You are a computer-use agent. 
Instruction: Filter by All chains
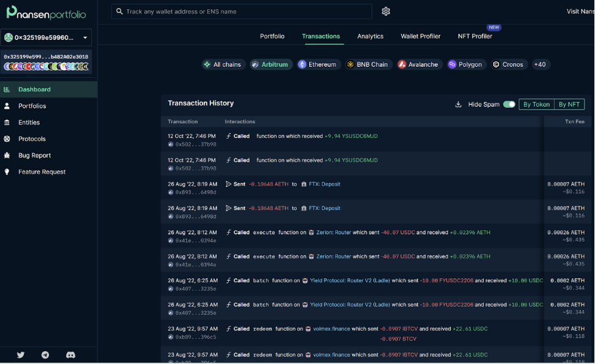point(223,64)
